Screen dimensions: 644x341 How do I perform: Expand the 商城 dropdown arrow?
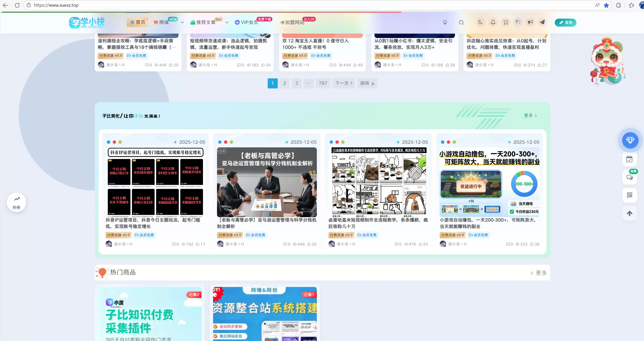(182, 22)
